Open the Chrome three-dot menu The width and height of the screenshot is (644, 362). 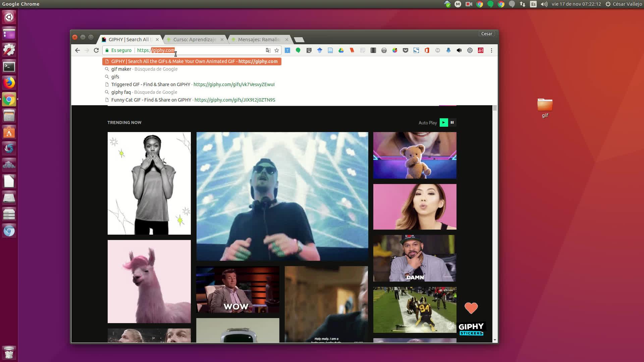click(491, 50)
